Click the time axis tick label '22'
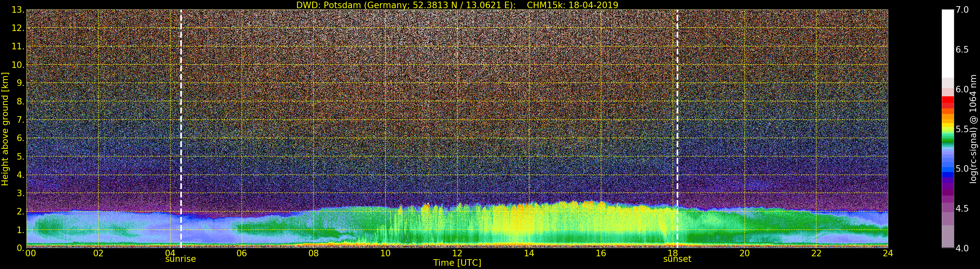Image resolution: width=980 pixels, height=269 pixels. [816, 253]
